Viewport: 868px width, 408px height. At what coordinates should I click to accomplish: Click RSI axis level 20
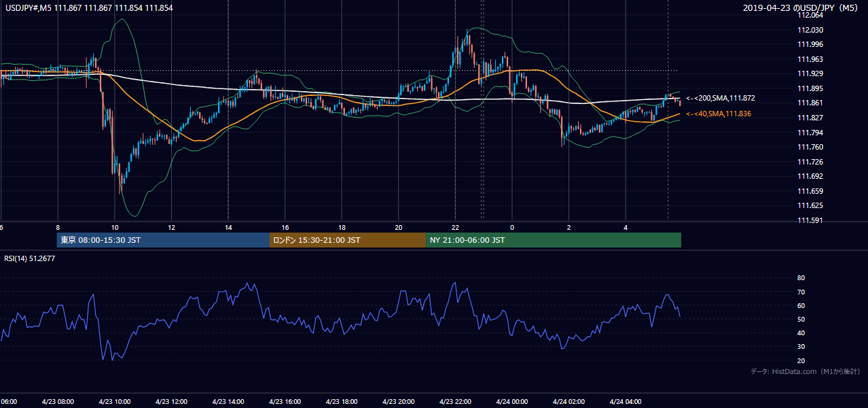point(801,360)
